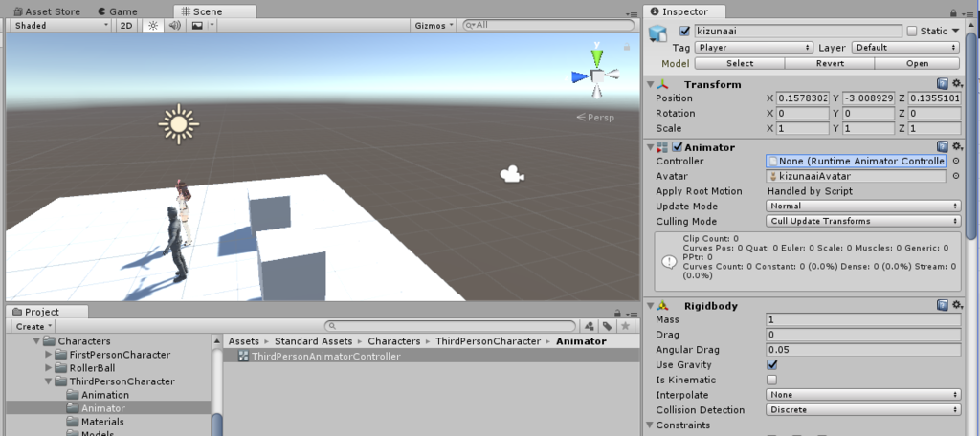Open the Gizmos dropdown
The image size is (980, 436).
tap(434, 26)
